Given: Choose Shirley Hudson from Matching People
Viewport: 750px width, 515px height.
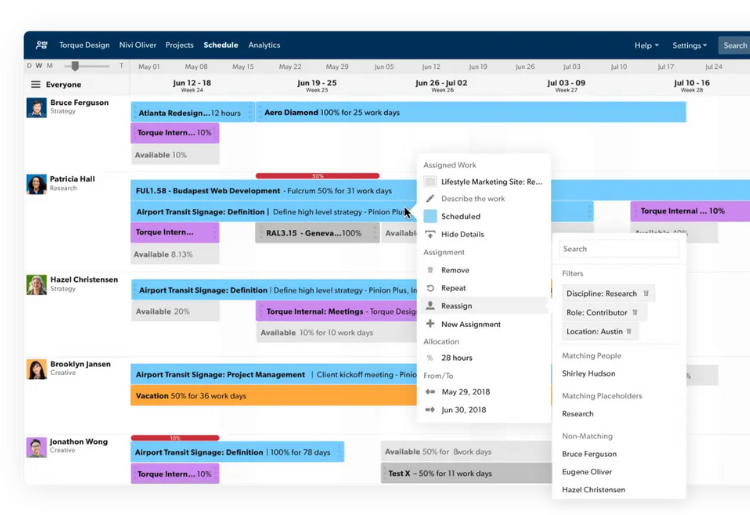Looking at the screenshot, I should (x=588, y=374).
